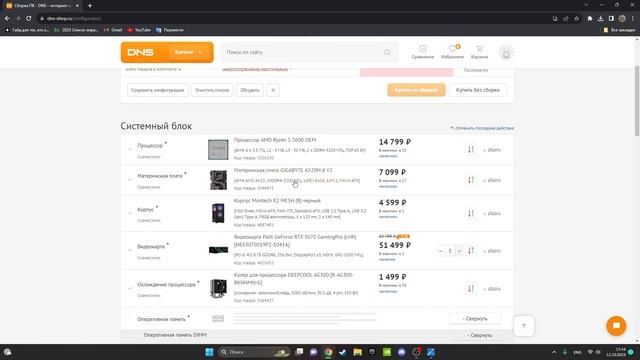Open the Видеокарта Palit GeForce RTX 3070 link
The image size is (640, 360).
(295, 241)
